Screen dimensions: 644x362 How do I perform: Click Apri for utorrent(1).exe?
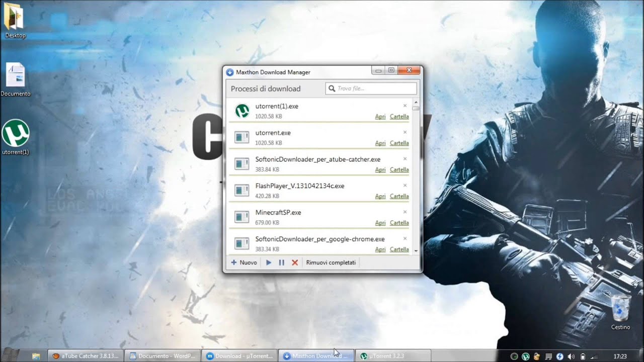pos(380,116)
